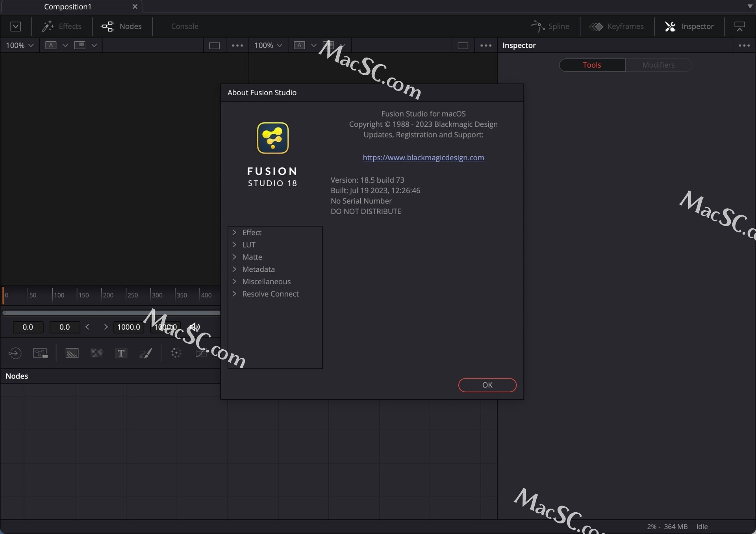
Task: Open left viewer 100% zoom dropdown
Action: coord(19,45)
